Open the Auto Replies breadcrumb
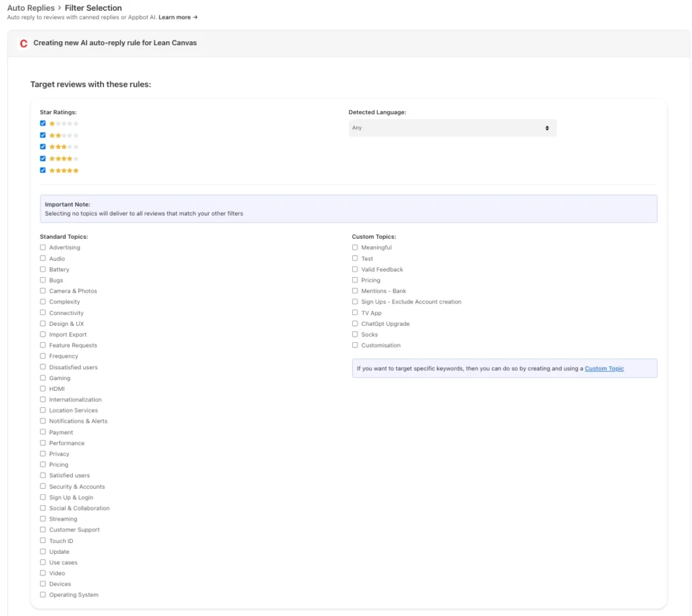 pyautogui.click(x=30, y=8)
